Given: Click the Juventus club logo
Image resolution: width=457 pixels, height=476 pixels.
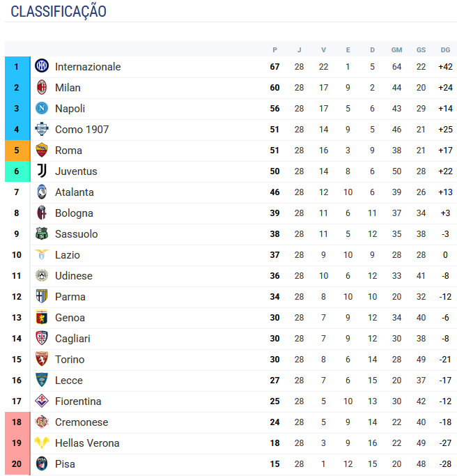Looking at the screenshot, I should pyautogui.click(x=42, y=171).
